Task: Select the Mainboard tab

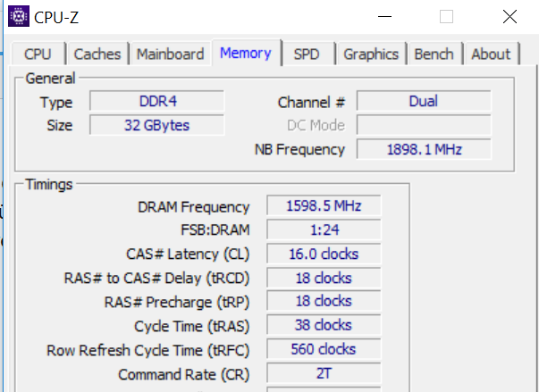Action: (x=170, y=54)
